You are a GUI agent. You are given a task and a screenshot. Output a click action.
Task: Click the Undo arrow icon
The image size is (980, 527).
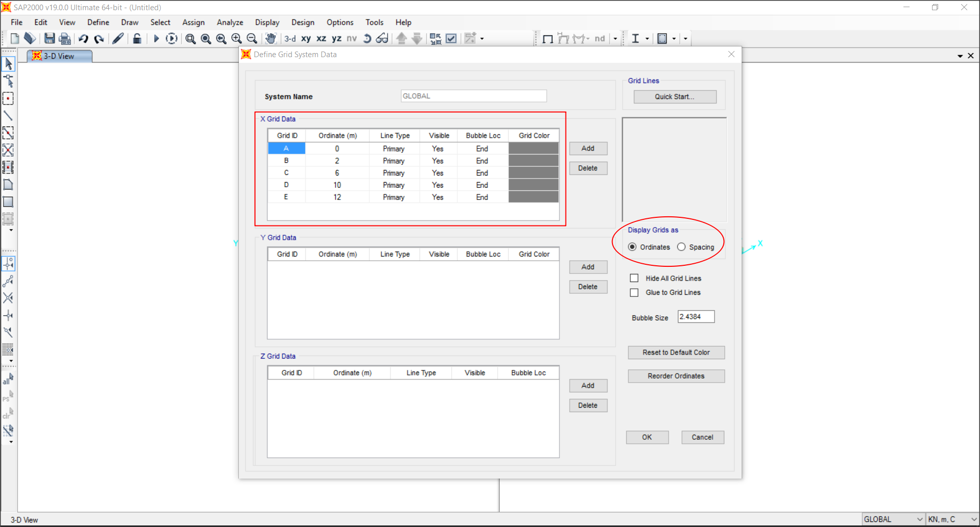(x=83, y=38)
